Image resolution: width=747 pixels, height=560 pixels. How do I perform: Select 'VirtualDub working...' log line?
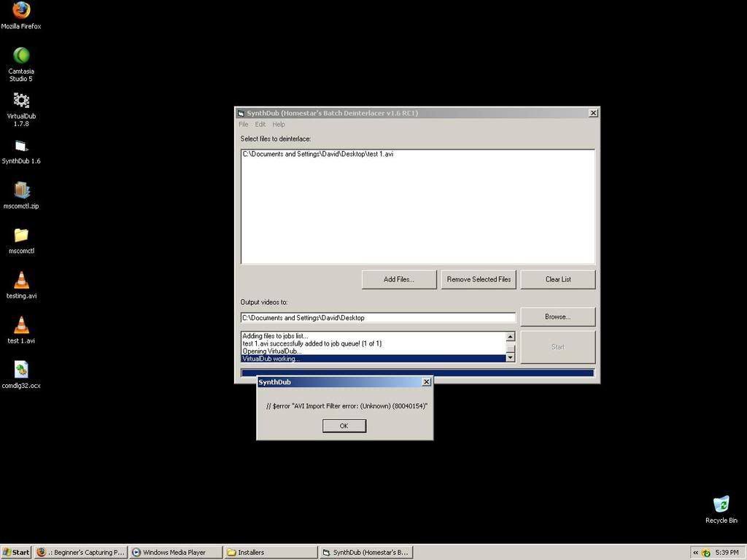tap(373, 359)
